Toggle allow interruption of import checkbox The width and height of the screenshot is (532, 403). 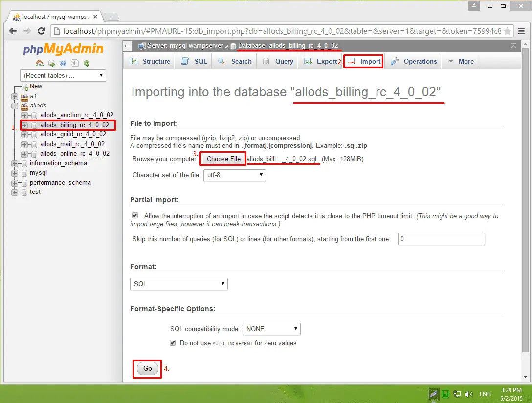(135, 215)
